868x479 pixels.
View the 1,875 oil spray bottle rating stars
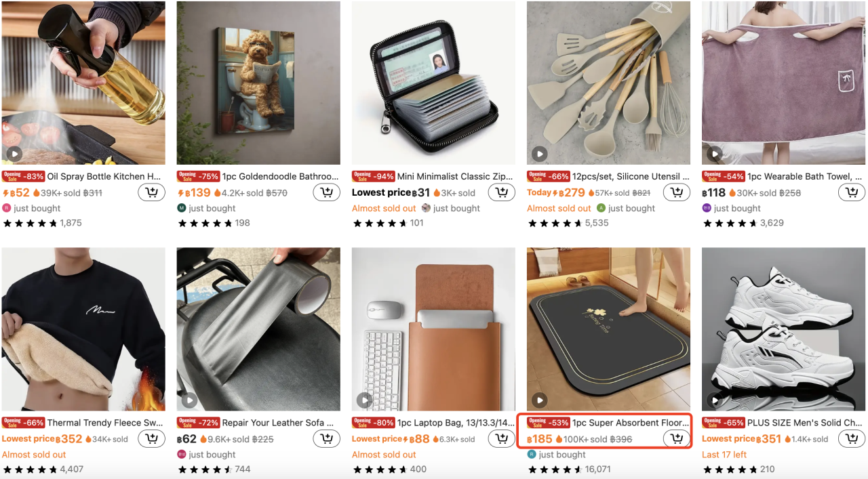42,223
